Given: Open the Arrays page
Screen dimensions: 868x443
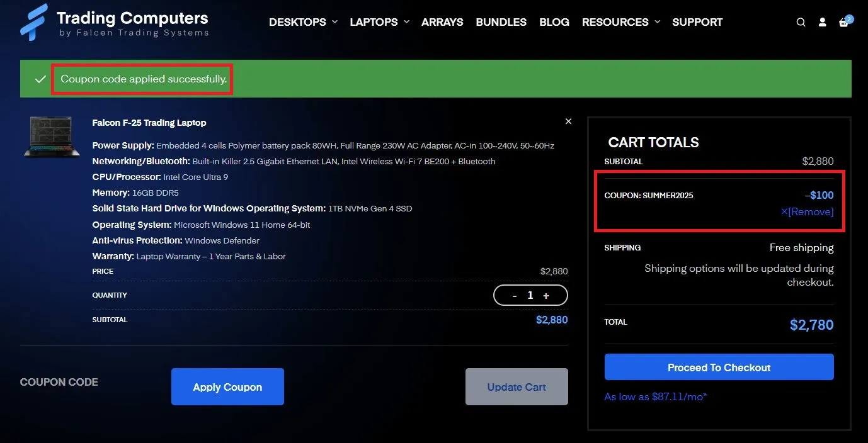Looking at the screenshot, I should pos(442,22).
